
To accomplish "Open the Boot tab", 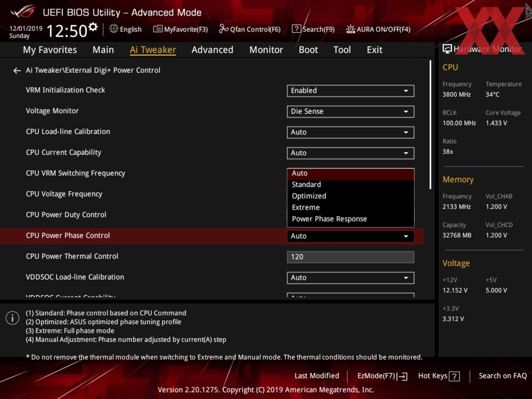I will (x=308, y=50).
